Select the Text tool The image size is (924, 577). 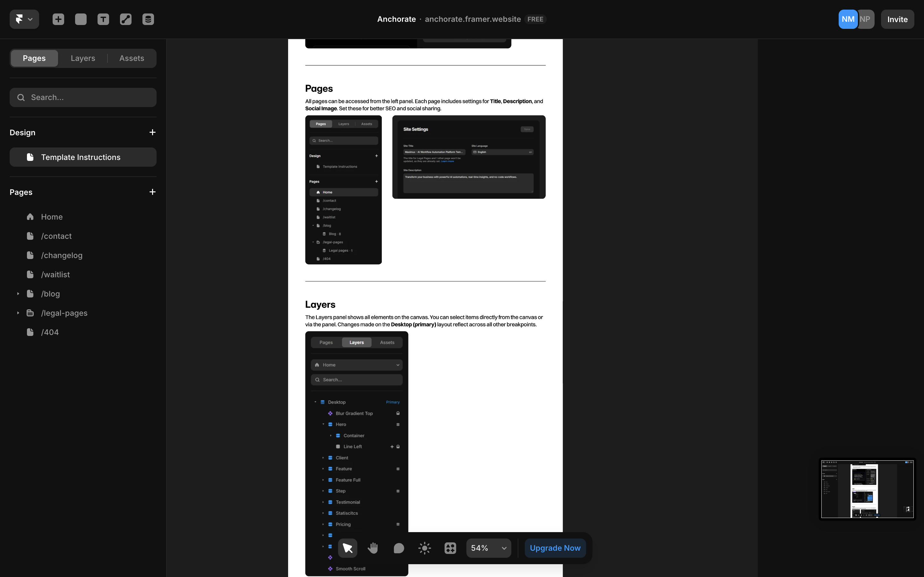point(103,19)
